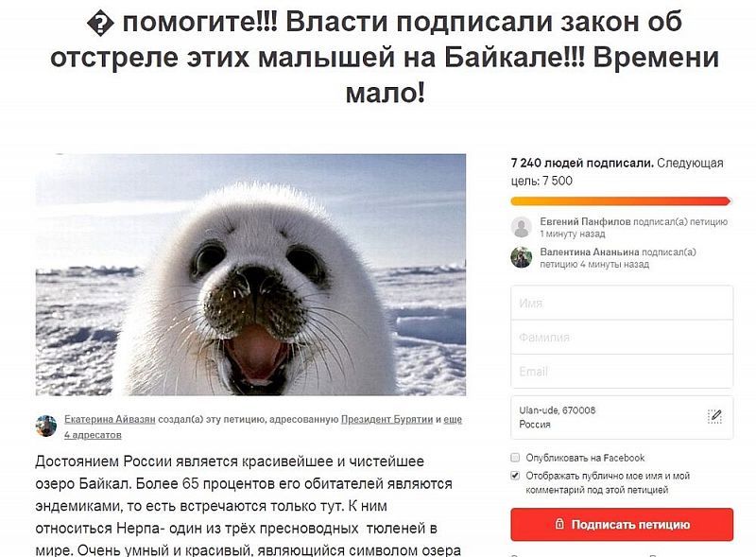Image resolution: width=756 pixels, height=557 pixels.
Task: Follow the Президент Бурятии recipient link
Action: (387, 420)
